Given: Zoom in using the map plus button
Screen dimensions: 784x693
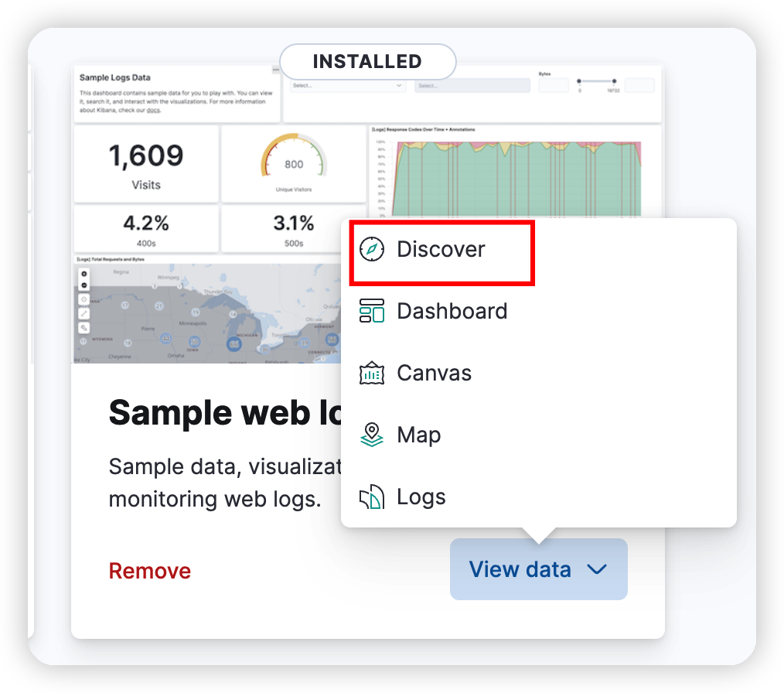Looking at the screenshot, I should pyautogui.click(x=84, y=275).
